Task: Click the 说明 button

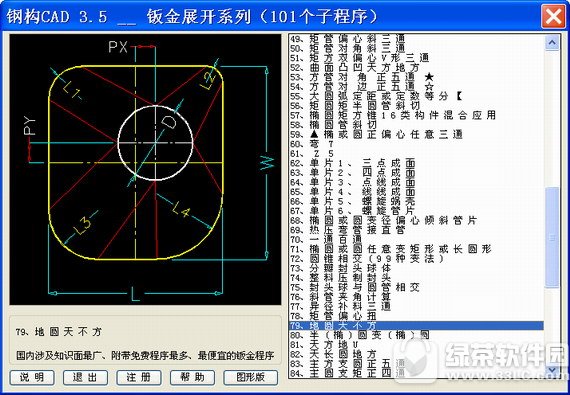Action: coord(32,378)
